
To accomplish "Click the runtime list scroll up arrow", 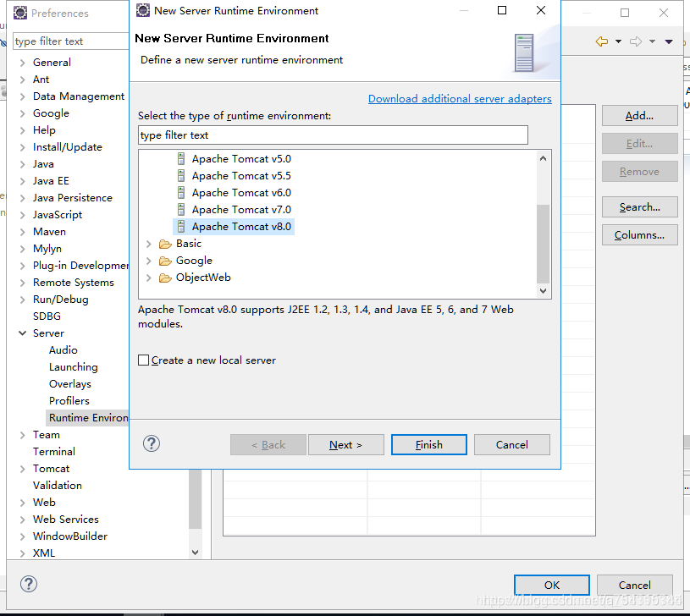I will pyautogui.click(x=543, y=158).
